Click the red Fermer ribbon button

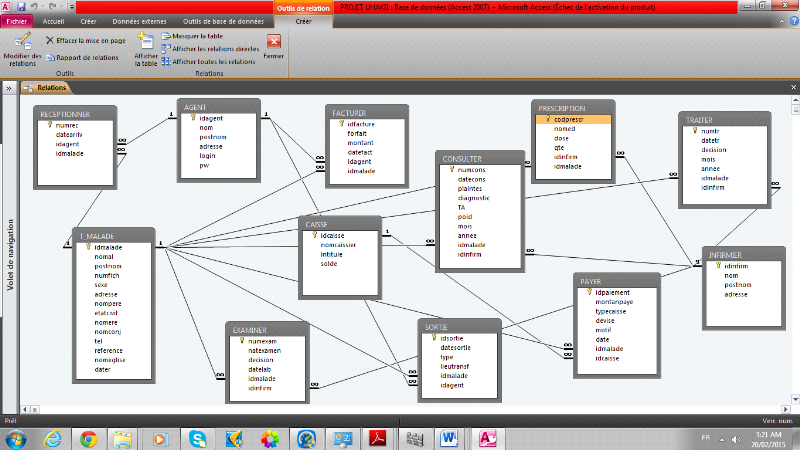pyautogui.click(x=273, y=43)
